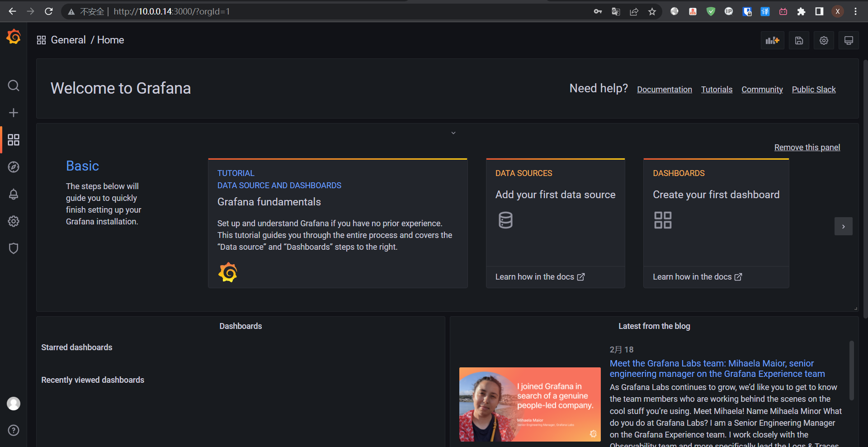Screen dimensions: 868x447
Task: Open the blog post thumbnail image
Action: point(530,404)
